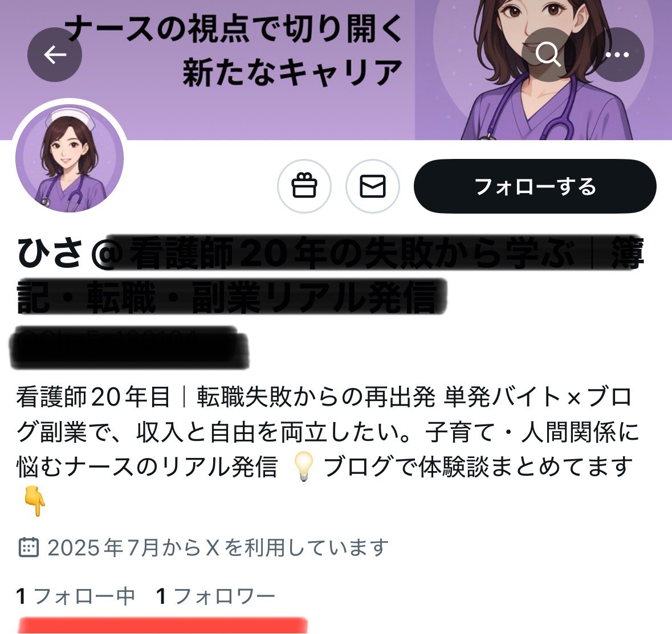The height and width of the screenshot is (634, 672).
Task: Tap the light bulb emoji in bio
Action: 303,467
